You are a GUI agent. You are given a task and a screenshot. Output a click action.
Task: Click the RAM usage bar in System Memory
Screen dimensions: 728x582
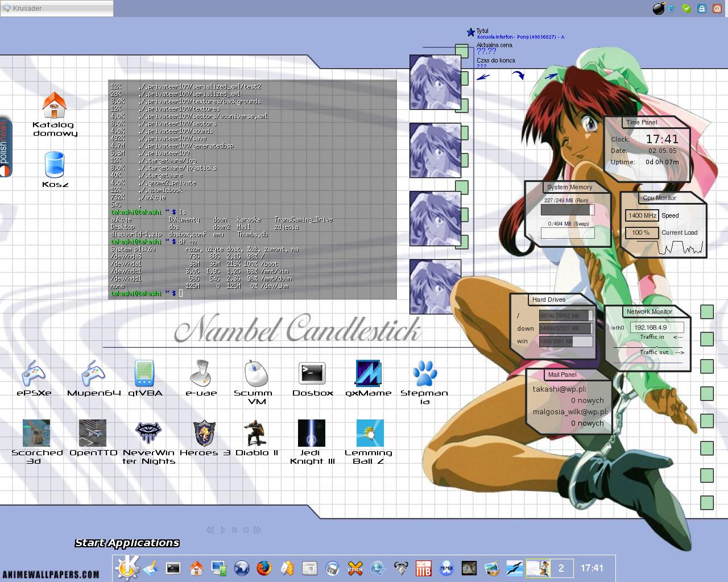click(x=568, y=210)
